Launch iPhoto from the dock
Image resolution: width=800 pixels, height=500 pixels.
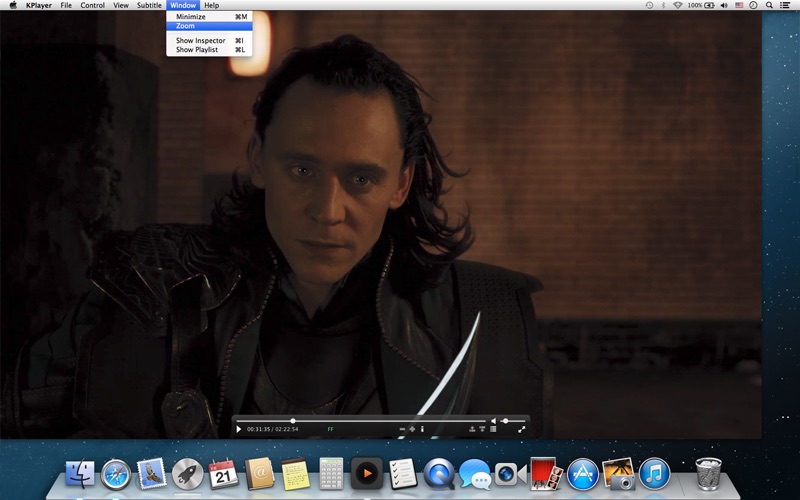[618, 474]
